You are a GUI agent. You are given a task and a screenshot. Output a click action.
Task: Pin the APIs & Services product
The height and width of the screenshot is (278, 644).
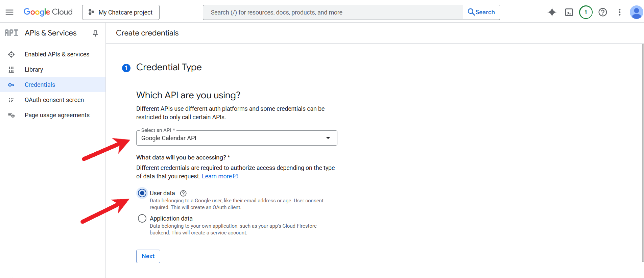pos(95,33)
